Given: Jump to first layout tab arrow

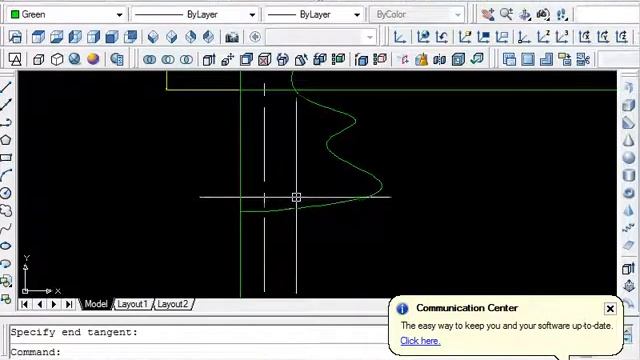Looking at the screenshot, I should [x=24, y=304].
